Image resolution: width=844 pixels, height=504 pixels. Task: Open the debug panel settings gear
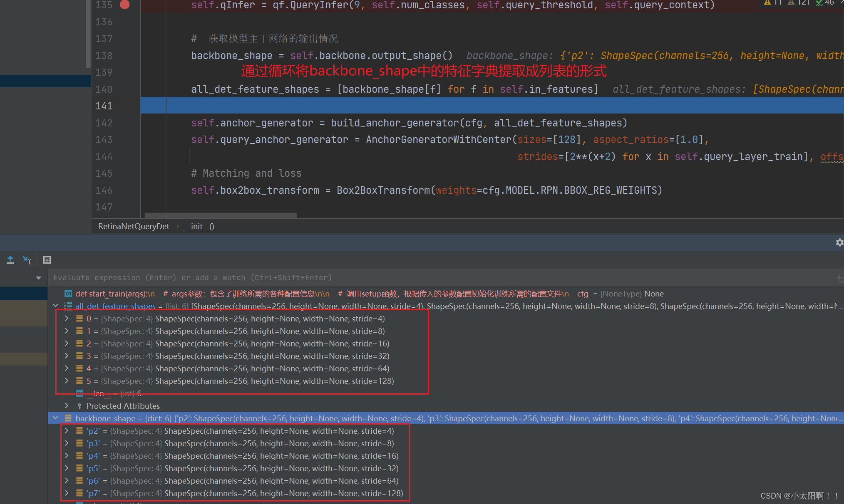tap(839, 242)
